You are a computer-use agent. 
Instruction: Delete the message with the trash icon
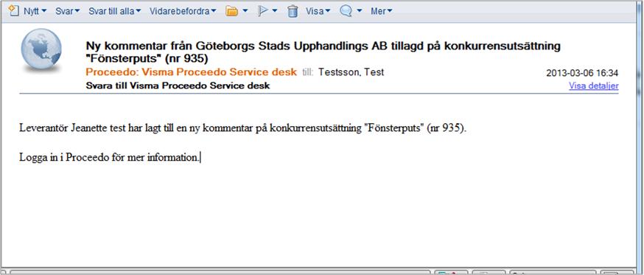[x=293, y=11]
